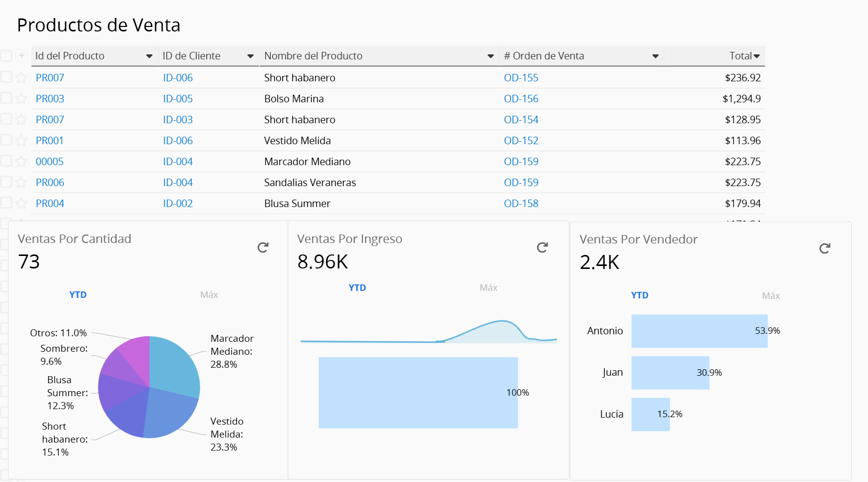
Task: Star the Vestido Melida row
Action: coord(21,140)
